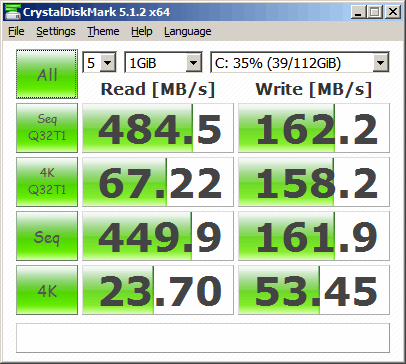Click the Read [MB/s] column header
This screenshot has width=406, height=364.
[x=158, y=89]
